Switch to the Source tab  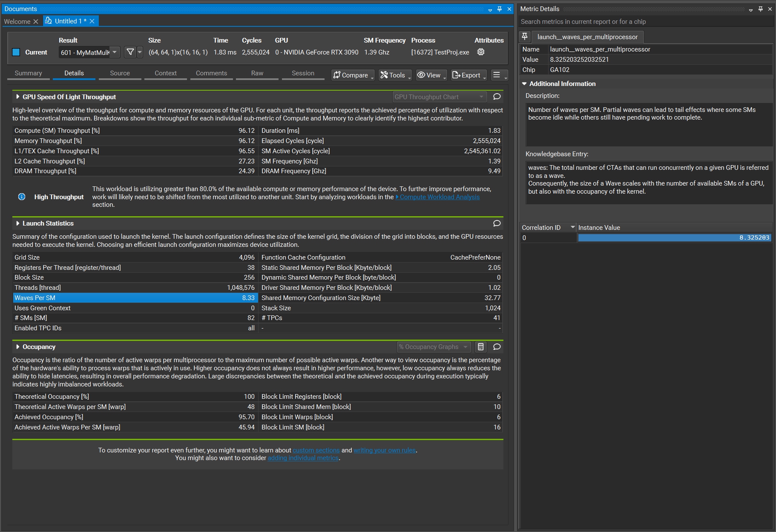click(120, 73)
